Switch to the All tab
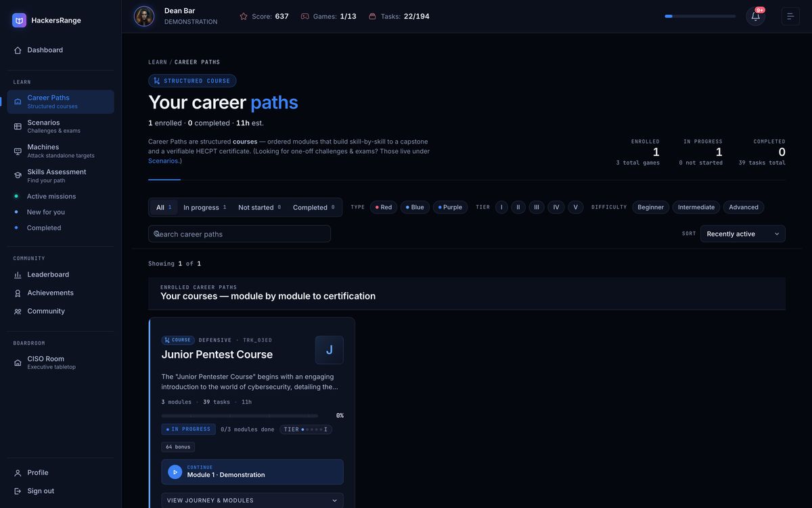Viewport: 812px width, 508px height. [164, 207]
